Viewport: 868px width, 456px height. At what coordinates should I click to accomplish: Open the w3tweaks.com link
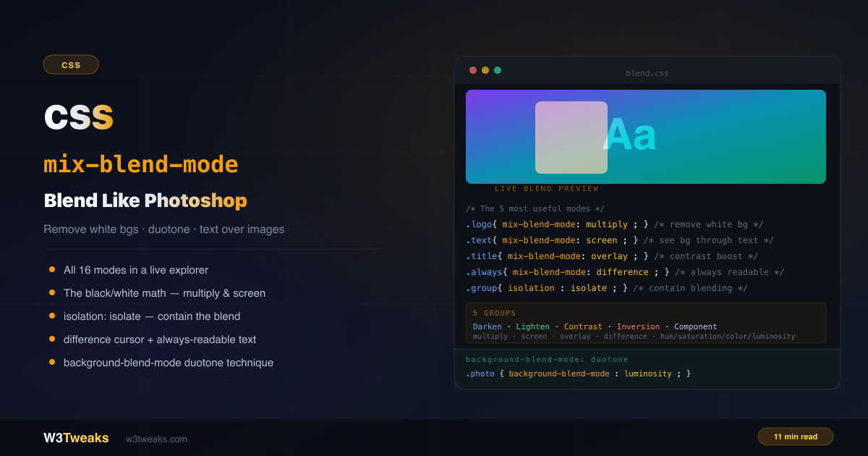[156, 439]
